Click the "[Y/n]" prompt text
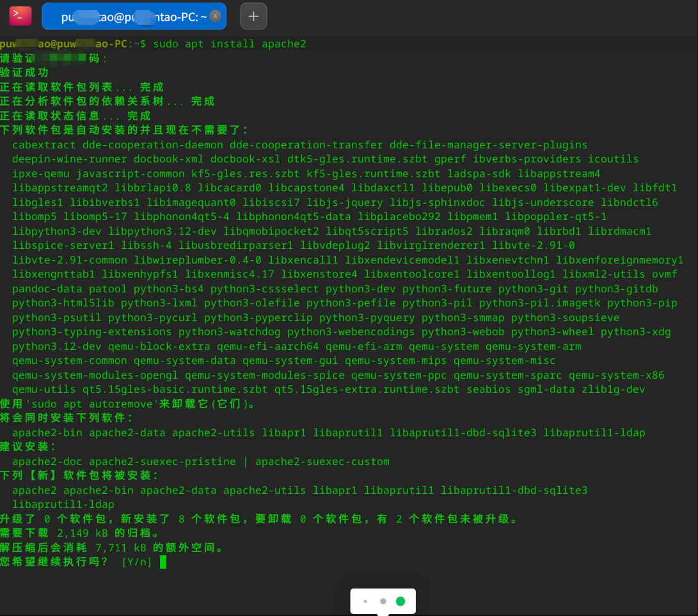The width and height of the screenshot is (698, 616). pyautogui.click(x=137, y=562)
